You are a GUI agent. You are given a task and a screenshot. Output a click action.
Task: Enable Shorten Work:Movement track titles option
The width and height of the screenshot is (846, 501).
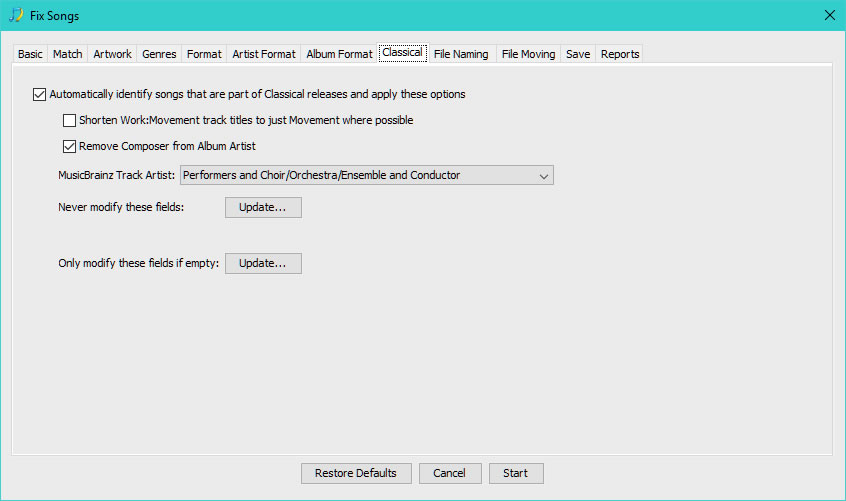coord(70,121)
